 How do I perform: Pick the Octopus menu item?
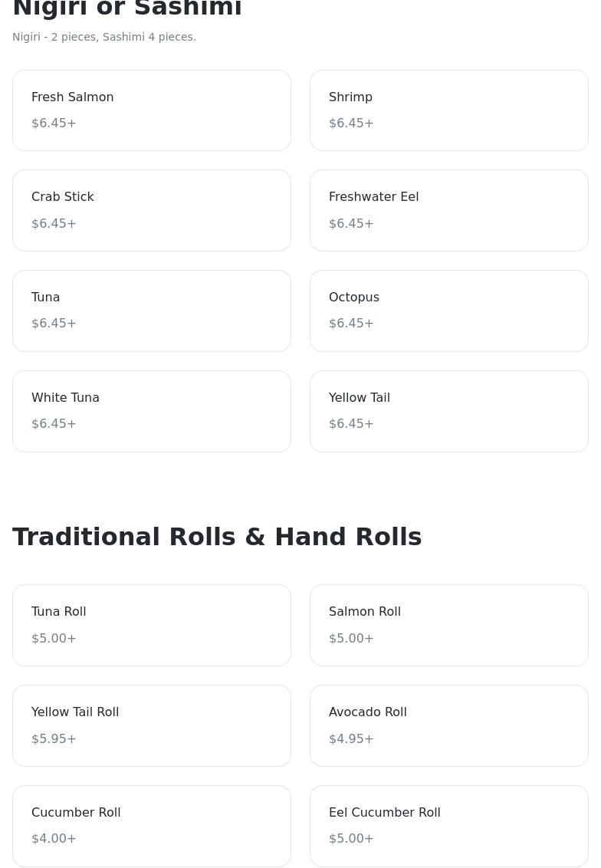click(x=449, y=311)
